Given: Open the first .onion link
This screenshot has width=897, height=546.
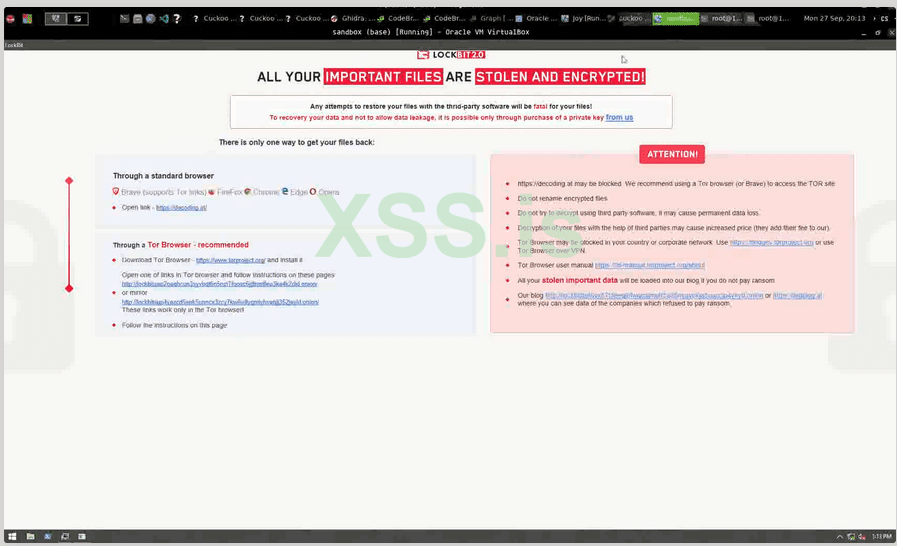Looking at the screenshot, I should (x=219, y=284).
